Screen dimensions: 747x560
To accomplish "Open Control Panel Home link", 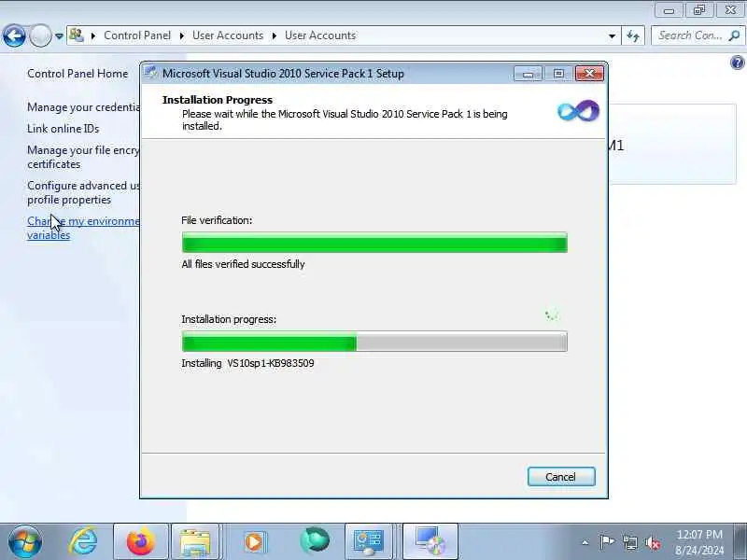I will 78,74.
